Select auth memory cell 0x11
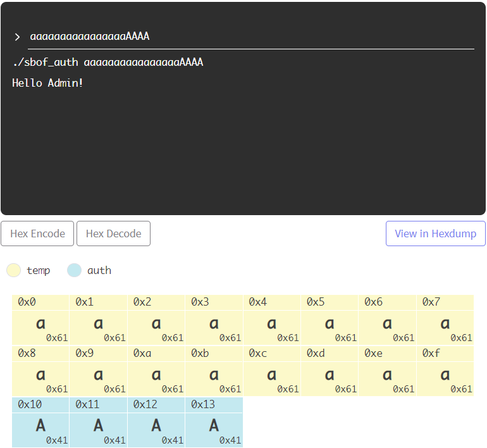Screen dimensions: 487x448 pyautogui.click(x=99, y=423)
